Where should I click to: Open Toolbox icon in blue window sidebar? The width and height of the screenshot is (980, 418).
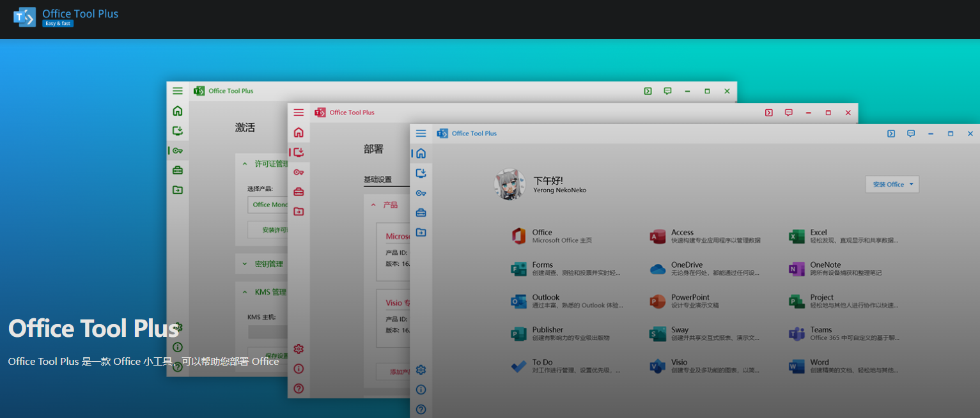tap(421, 213)
